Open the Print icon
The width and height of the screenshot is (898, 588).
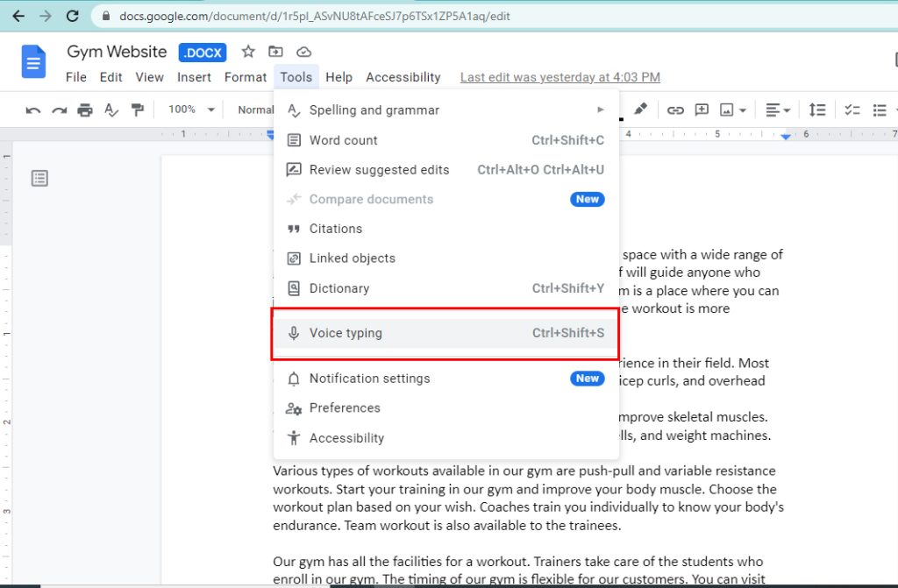pyautogui.click(x=84, y=110)
